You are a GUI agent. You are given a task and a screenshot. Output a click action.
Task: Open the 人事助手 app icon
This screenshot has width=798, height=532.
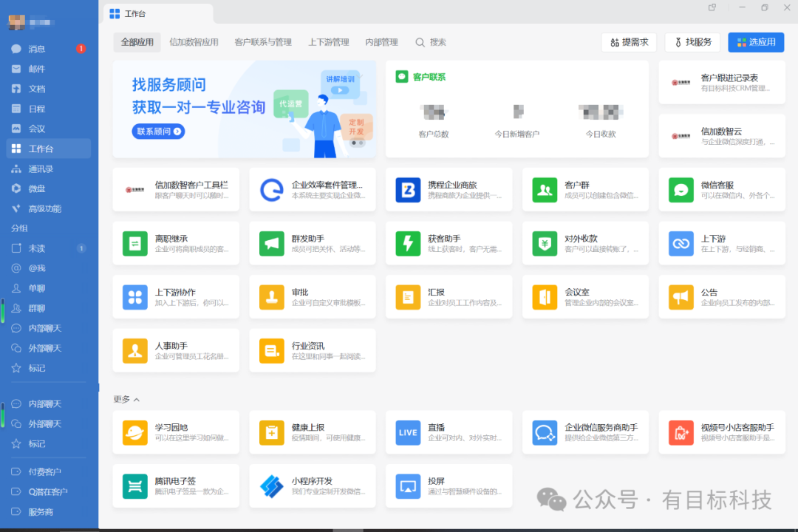pos(135,351)
